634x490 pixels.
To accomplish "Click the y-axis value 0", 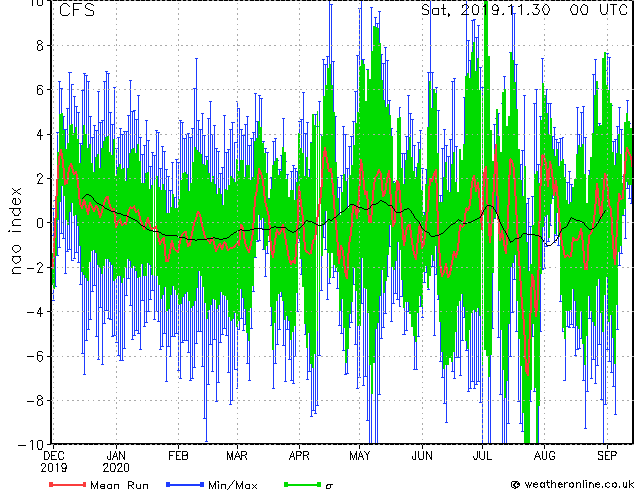I will (x=40, y=223).
